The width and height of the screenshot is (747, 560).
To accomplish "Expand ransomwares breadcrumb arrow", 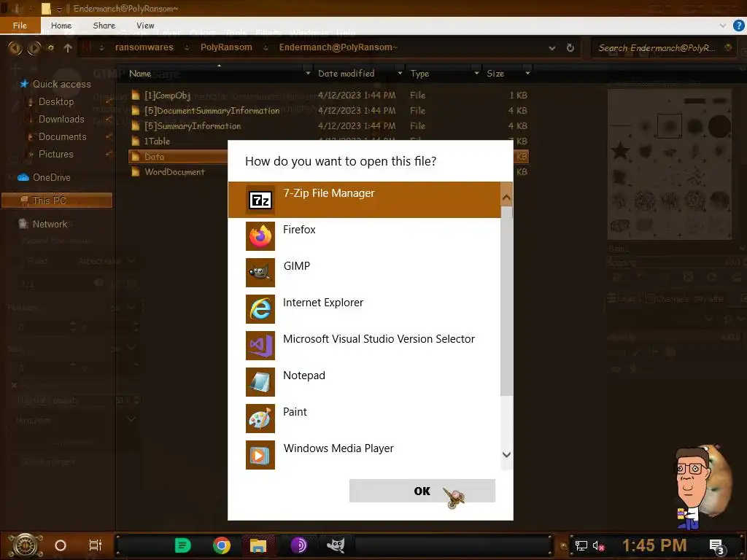I will 187,47.
